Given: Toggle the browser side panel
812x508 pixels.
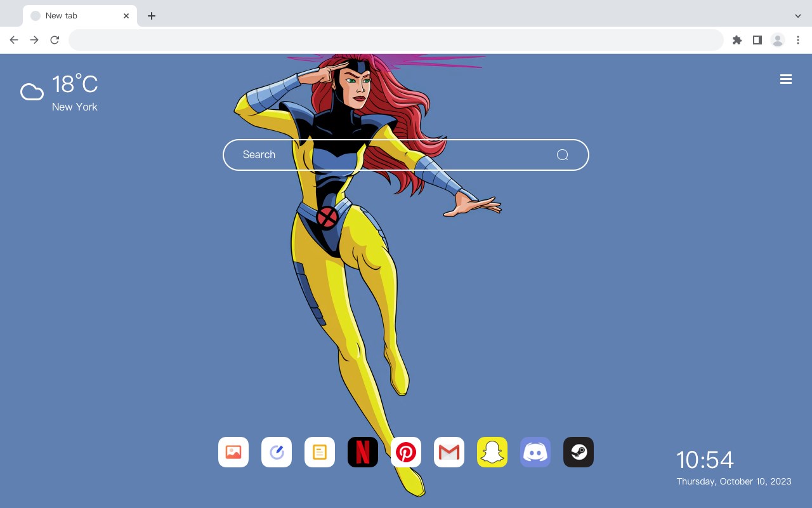Looking at the screenshot, I should 757,40.
